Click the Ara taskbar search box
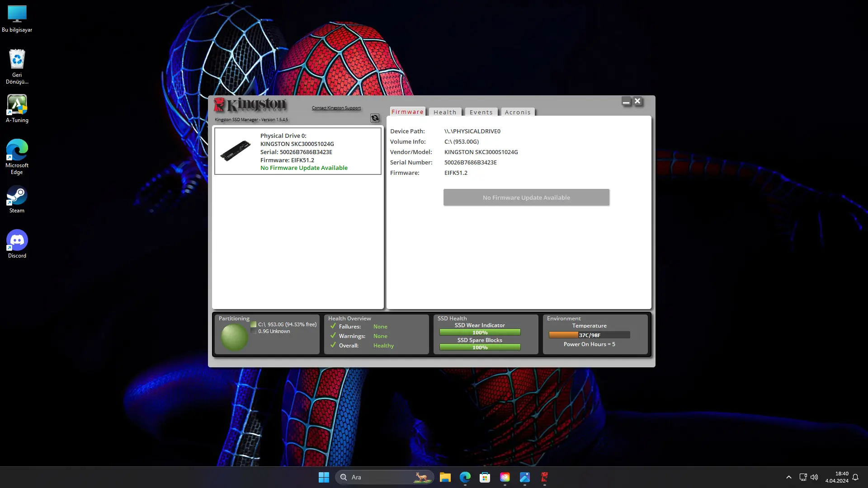The height and width of the screenshot is (488, 868). point(385,477)
